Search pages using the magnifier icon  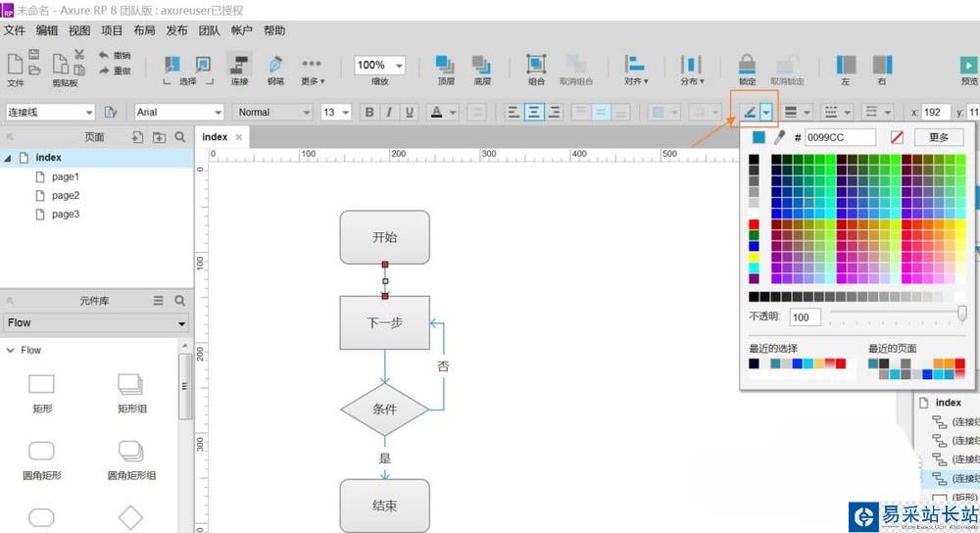click(180, 137)
